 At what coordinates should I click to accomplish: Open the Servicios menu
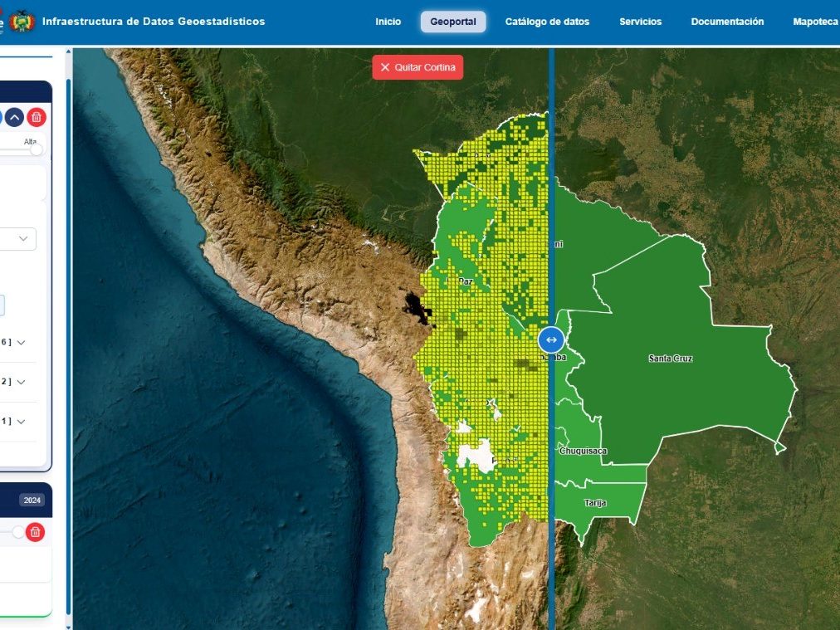tap(640, 22)
